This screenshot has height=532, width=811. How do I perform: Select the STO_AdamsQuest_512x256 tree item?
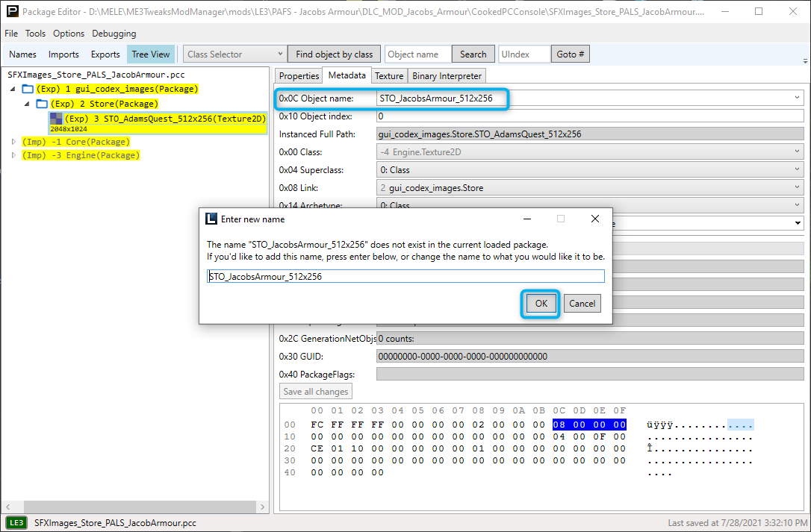(158, 122)
